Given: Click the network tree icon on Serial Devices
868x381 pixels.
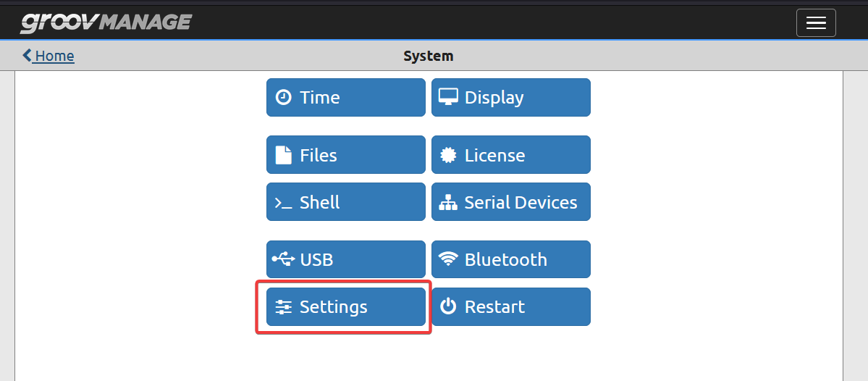Looking at the screenshot, I should [448, 203].
